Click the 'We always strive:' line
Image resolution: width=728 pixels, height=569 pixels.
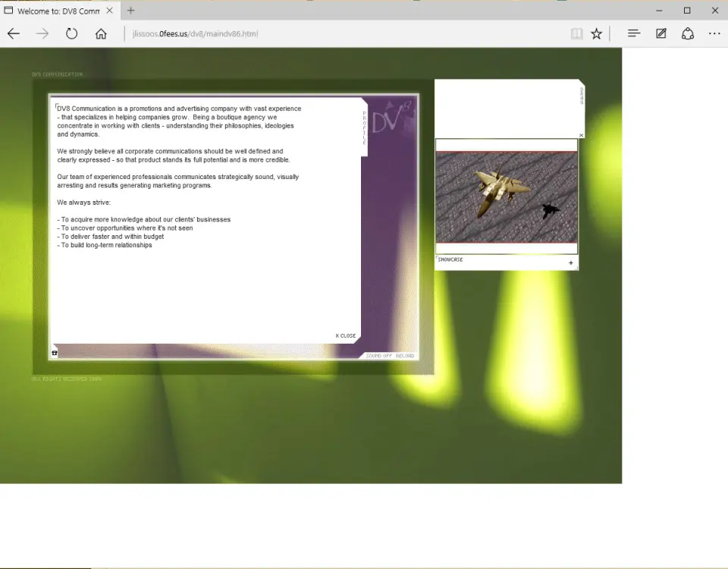click(83, 203)
